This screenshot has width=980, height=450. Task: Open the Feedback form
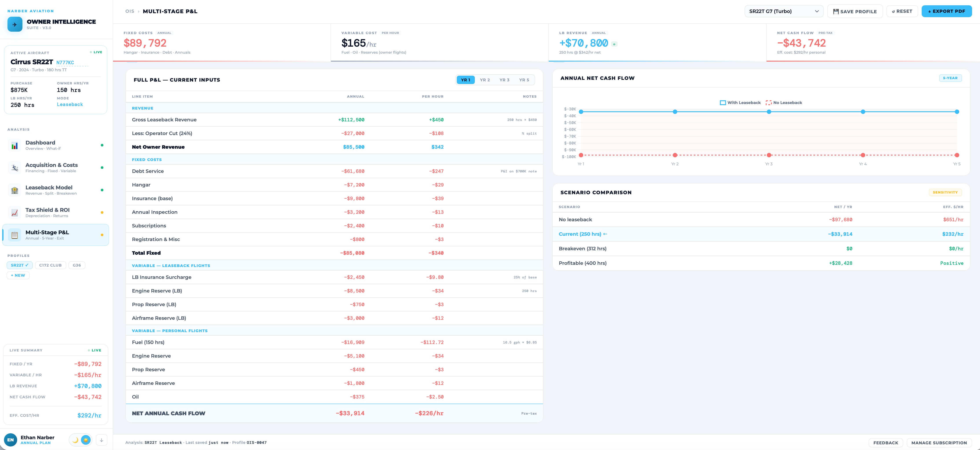point(885,443)
